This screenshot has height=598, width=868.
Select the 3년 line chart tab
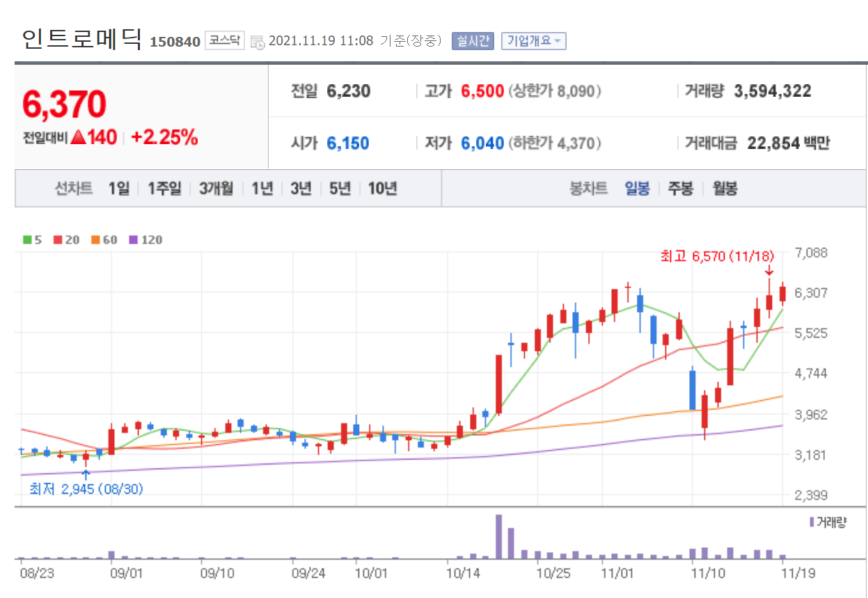pyautogui.click(x=301, y=188)
